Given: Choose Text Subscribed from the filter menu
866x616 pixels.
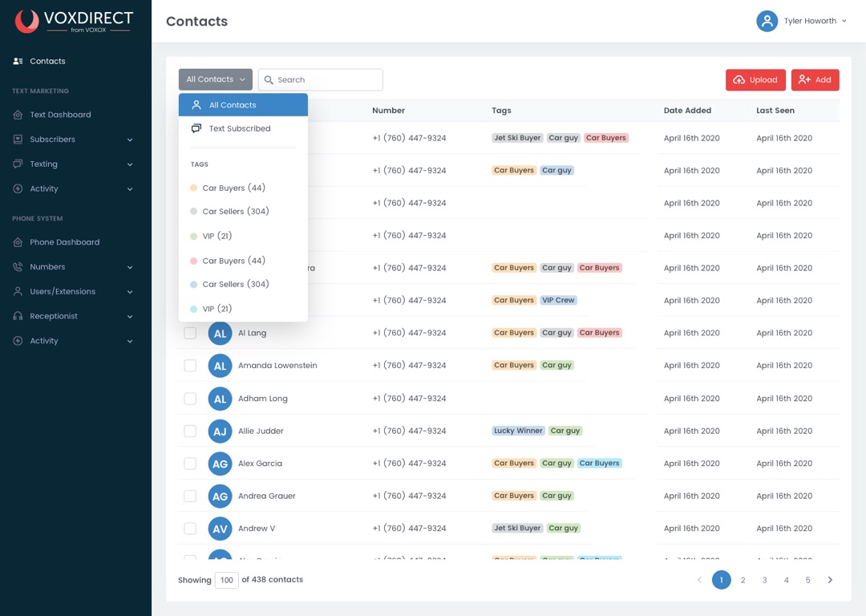Looking at the screenshot, I should (x=239, y=128).
